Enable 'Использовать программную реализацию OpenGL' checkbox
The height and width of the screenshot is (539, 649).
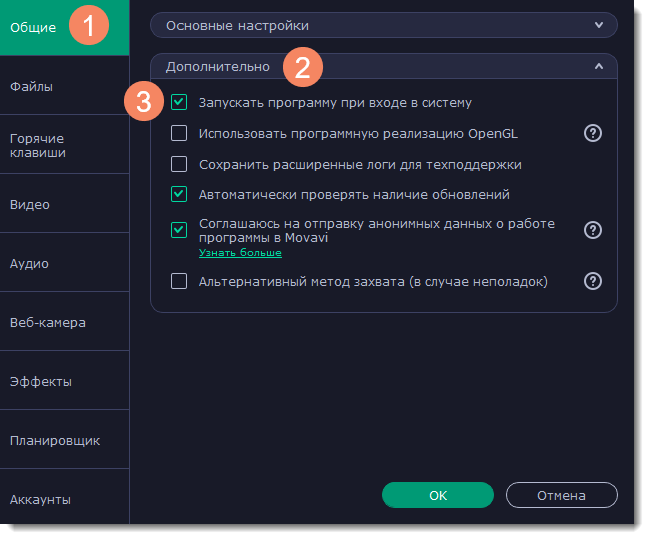(x=179, y=133)
